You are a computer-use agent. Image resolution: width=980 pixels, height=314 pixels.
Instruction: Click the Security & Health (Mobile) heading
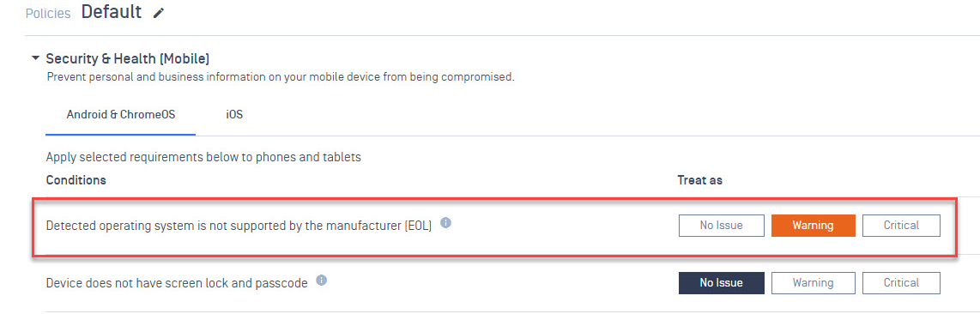(x=128, y=59)
